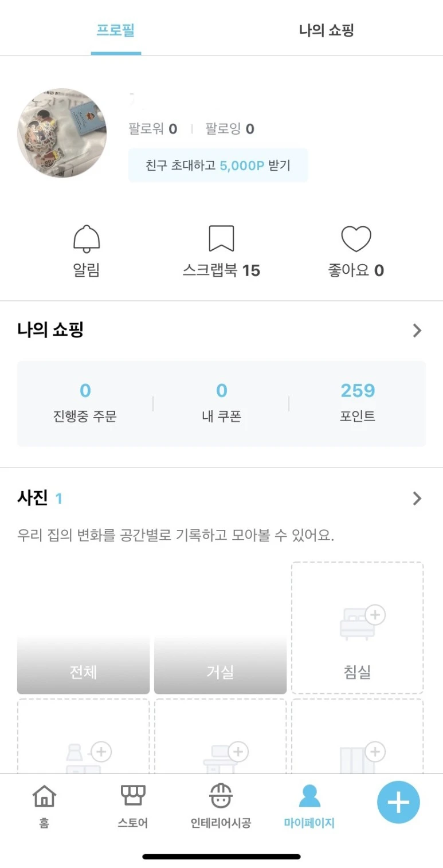This screenshot has width=443, height=868.
Task: Switch to the 나의 쇼핑 tab
Action: 327,30
